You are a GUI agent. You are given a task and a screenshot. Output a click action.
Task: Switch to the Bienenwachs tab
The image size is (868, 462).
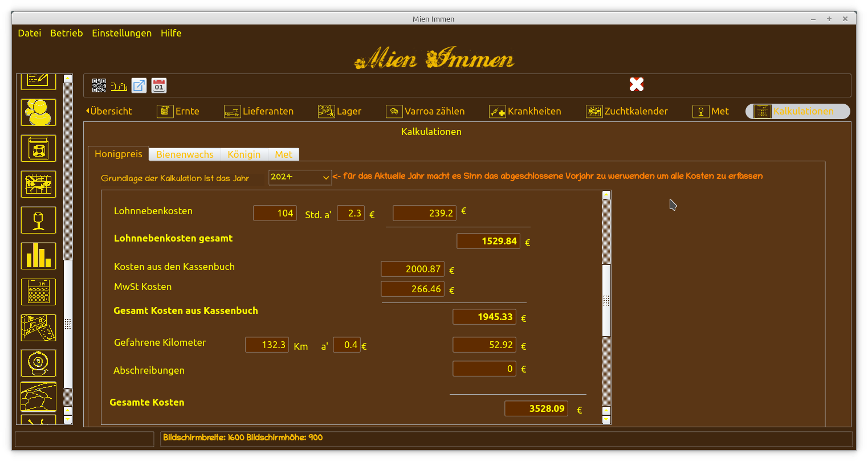pos(185,154)
